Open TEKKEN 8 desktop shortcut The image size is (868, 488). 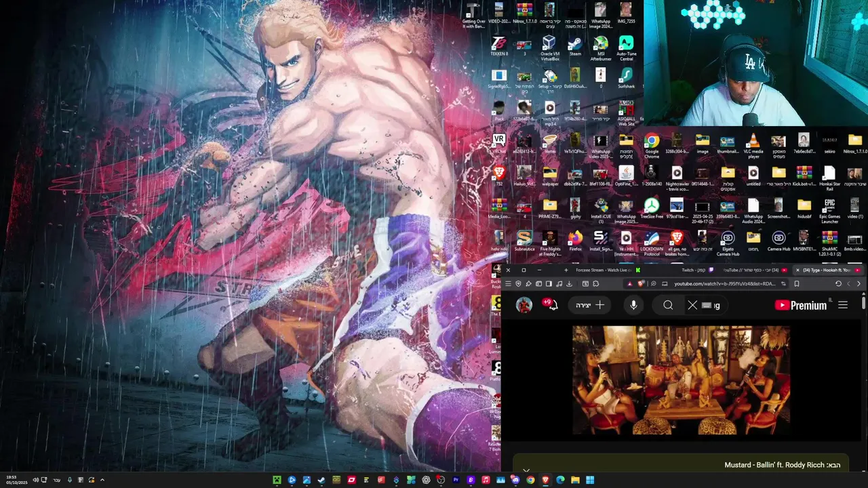click(499, 46)
